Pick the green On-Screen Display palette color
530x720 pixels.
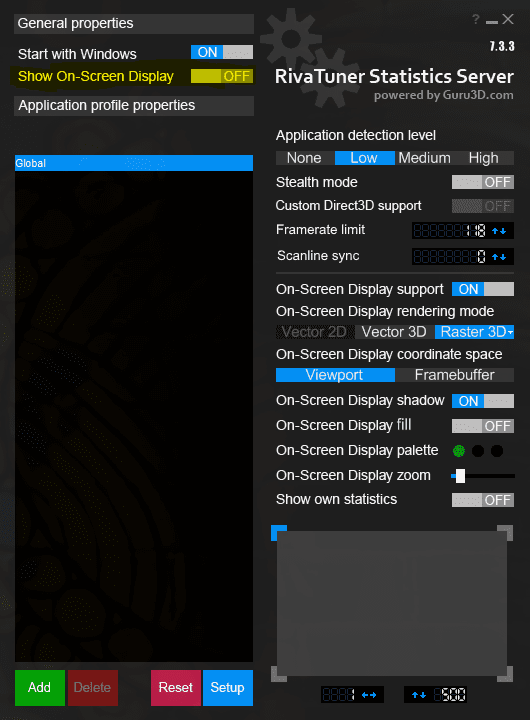pyautogui.click(x=459, y=451)
